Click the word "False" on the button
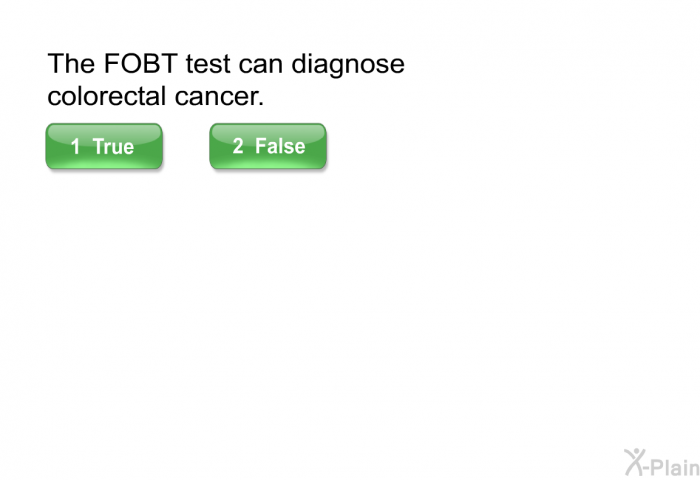The width and height of the screenshot is (700, 480). pyautogui.click(x=280, y=146)
